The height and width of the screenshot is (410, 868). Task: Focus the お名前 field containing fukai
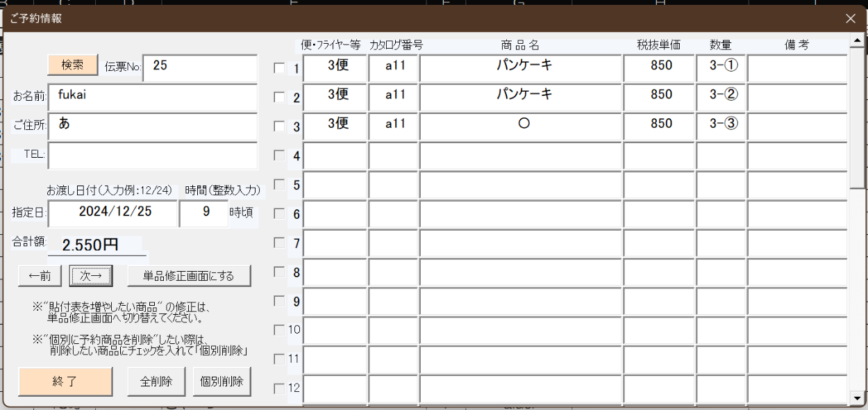pos(153,97)
